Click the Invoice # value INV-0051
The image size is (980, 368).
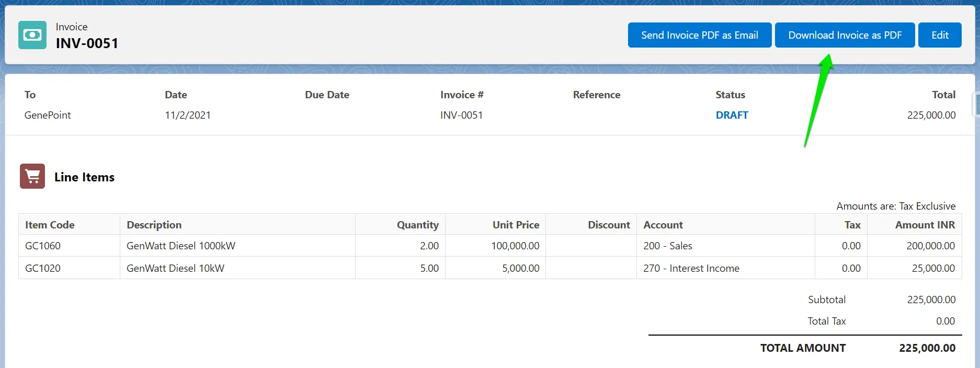(461, 115)
